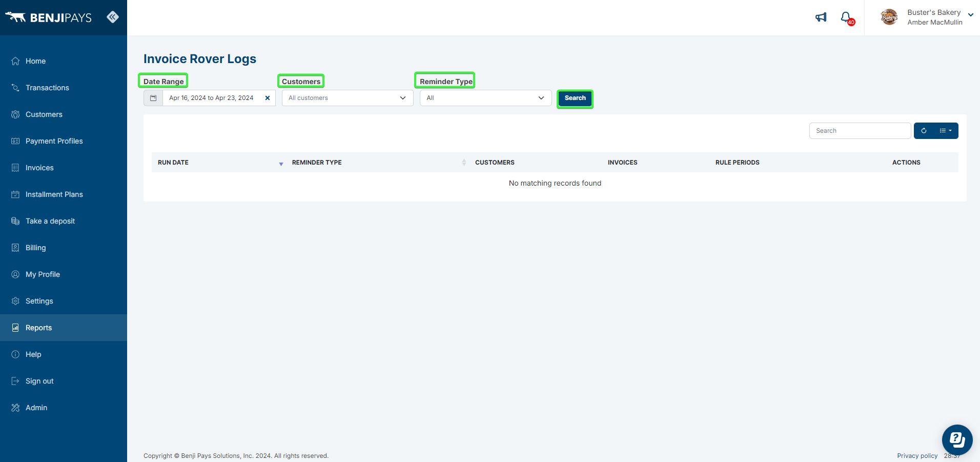Open Billing menu item
This screenshot has height=462, width=980.
pyautogui.click(x=64, y=248)
